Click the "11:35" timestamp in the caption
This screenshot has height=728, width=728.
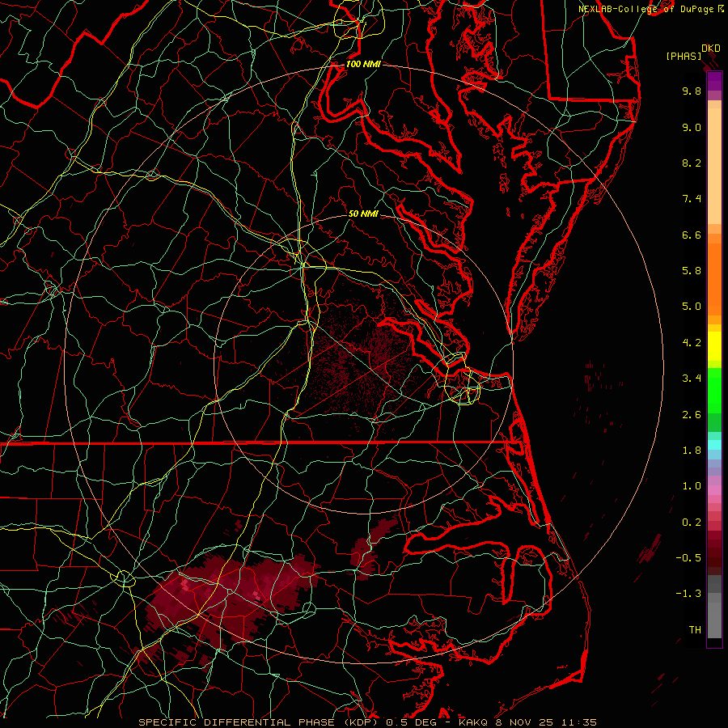click(x=579, y=722)
